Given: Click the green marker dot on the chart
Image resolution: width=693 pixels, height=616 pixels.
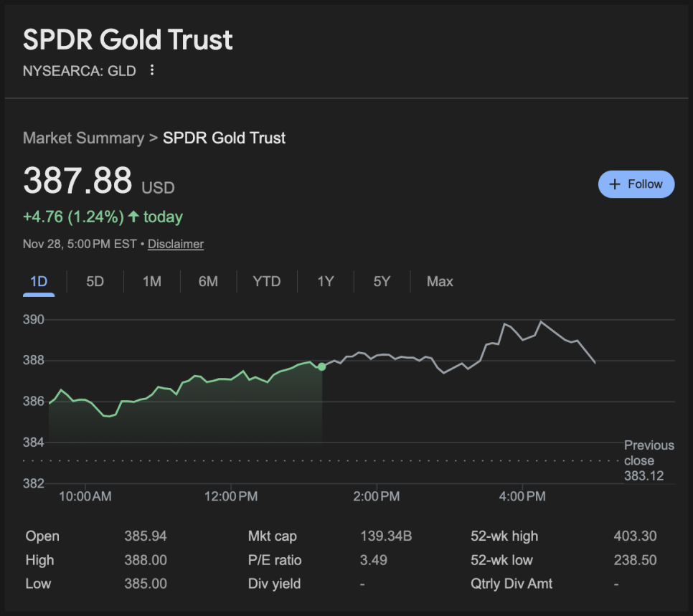Looking at the screenshot, I should point(321,366).
